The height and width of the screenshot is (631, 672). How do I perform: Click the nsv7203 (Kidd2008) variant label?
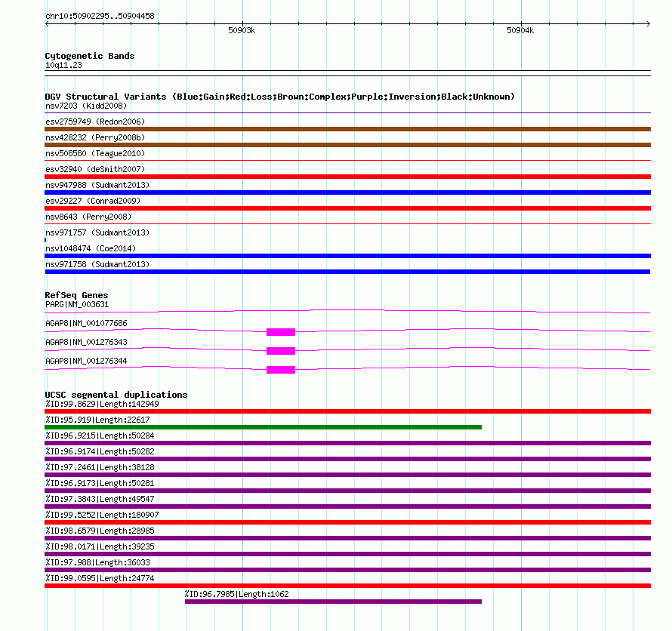(x=86, y=106)
